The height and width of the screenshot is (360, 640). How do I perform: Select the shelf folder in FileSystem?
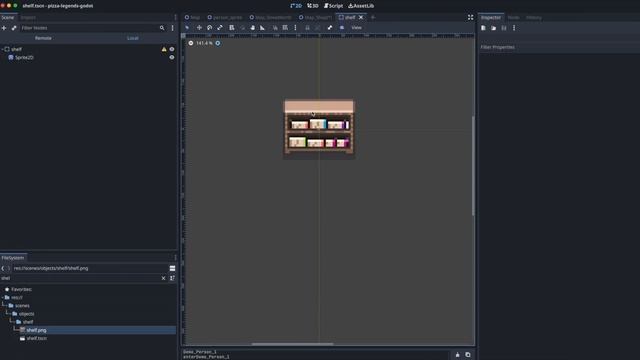pyautogui.click(x=28, y=322)
